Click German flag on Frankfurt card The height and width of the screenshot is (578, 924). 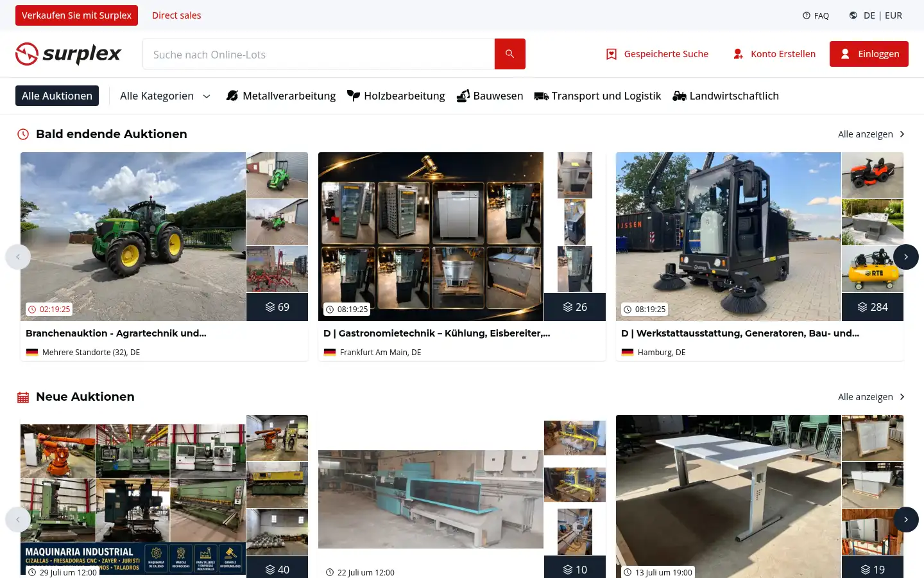tap(330, 353)
